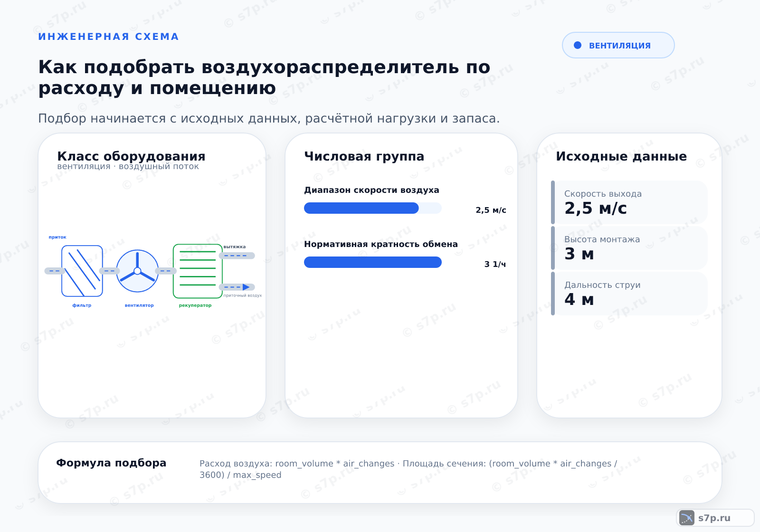Click the 'вентилятор' caption

click(139, 305)
